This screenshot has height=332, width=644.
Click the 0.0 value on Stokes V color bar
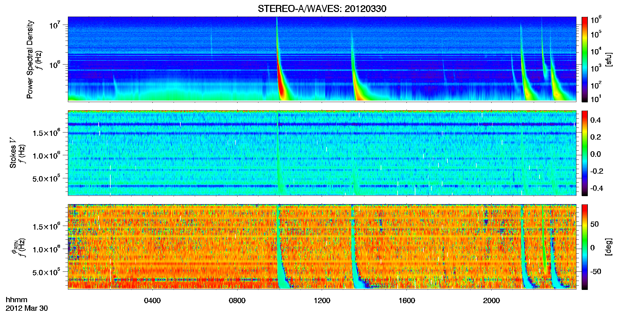tap(595, 154)
